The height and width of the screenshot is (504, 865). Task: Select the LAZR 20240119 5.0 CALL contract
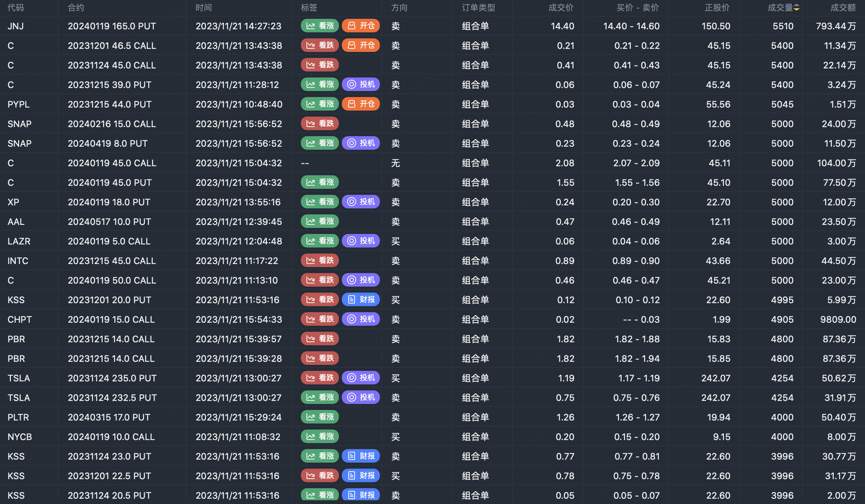tap(109, 241)
